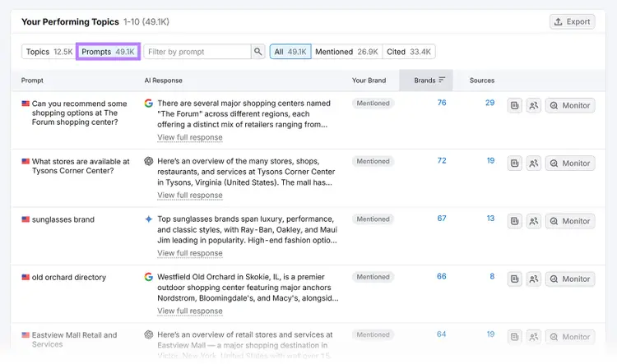The width and height of the screenshot is (617, 364).
Task: Switch to the Topics tab
Action: (x=49, y=52)
